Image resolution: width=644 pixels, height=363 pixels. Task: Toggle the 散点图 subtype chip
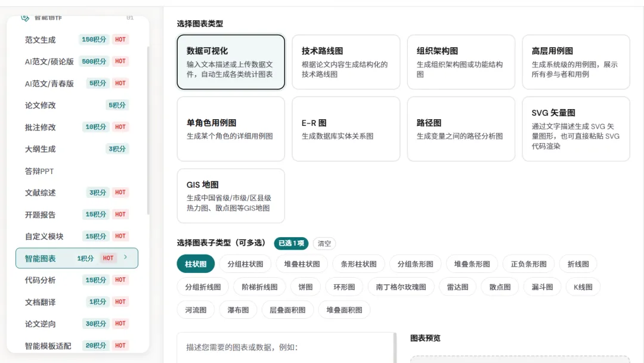[500, 287]
